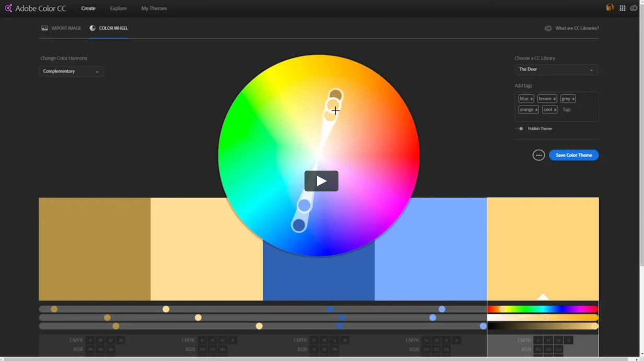Play the video with center play button

(x=321, y=181)
